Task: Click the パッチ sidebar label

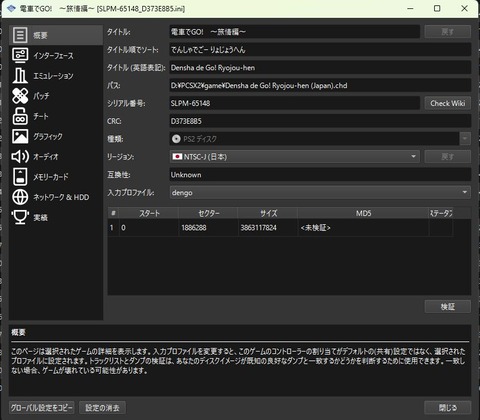Action: coord(41,96)
